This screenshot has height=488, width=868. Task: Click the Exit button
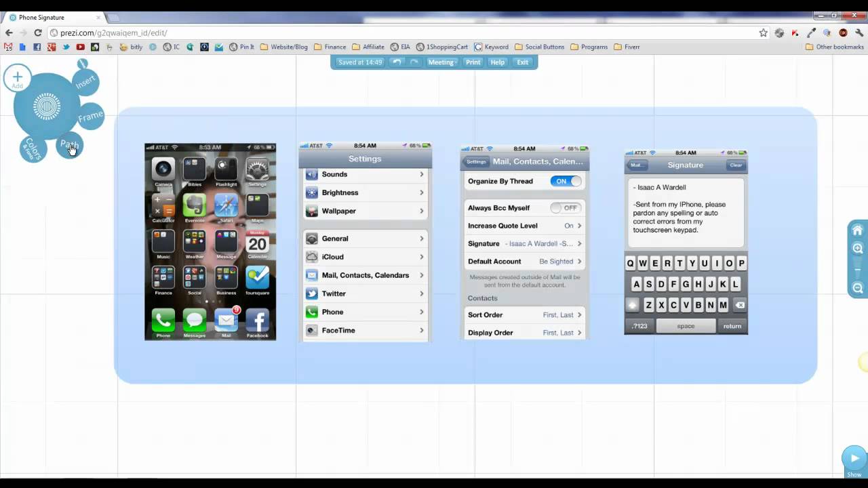pos(522,62)
